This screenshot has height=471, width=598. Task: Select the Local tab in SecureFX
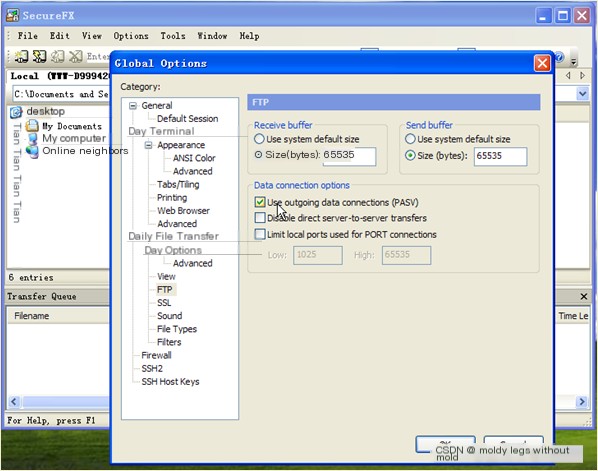[x=59, y=76]
